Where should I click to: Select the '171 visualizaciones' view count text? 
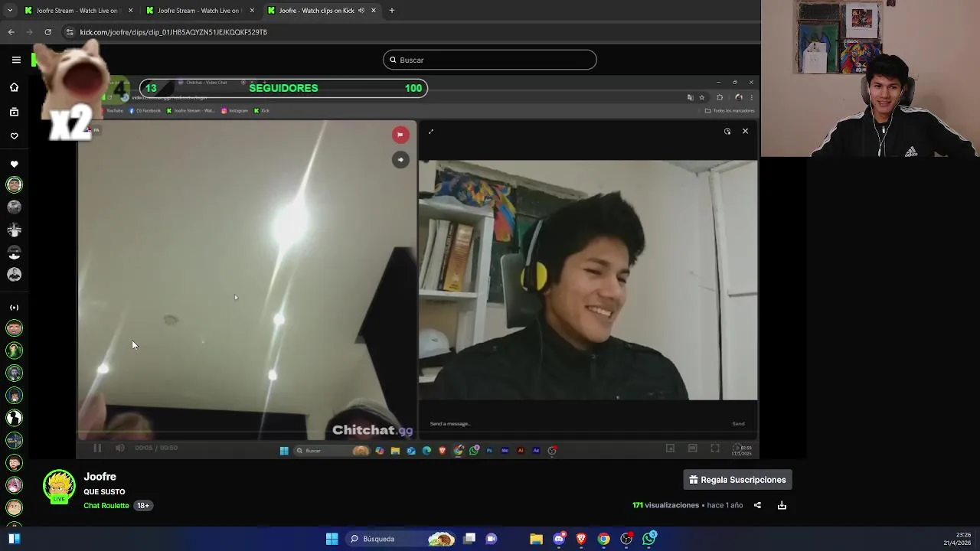pos(665,505)
